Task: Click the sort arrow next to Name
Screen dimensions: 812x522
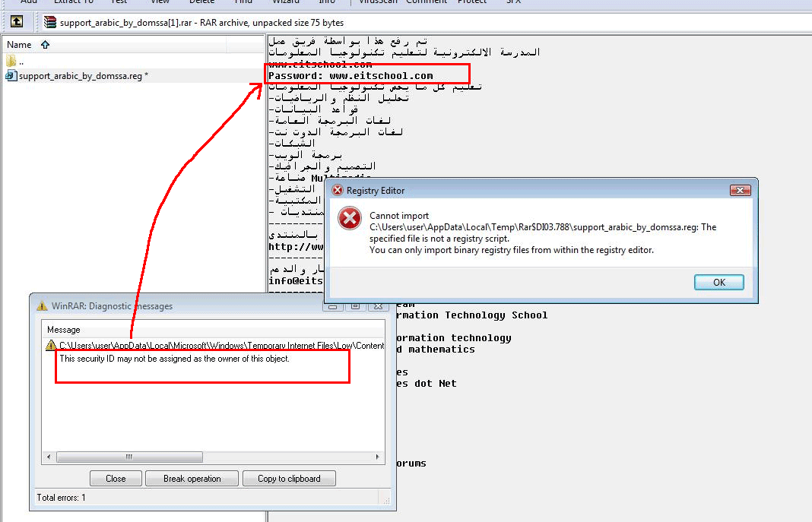Action: pyautogui.click(x=45, y=45)
